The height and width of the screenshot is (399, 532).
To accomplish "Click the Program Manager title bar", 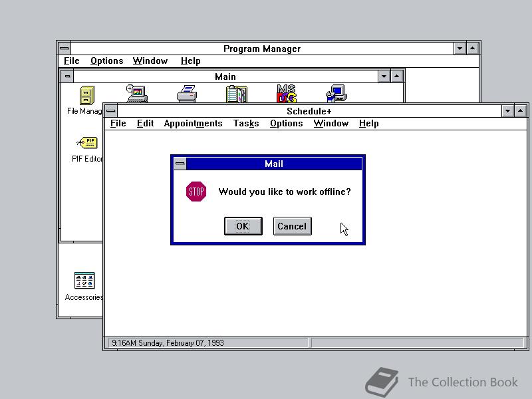I will click(262, 49).
